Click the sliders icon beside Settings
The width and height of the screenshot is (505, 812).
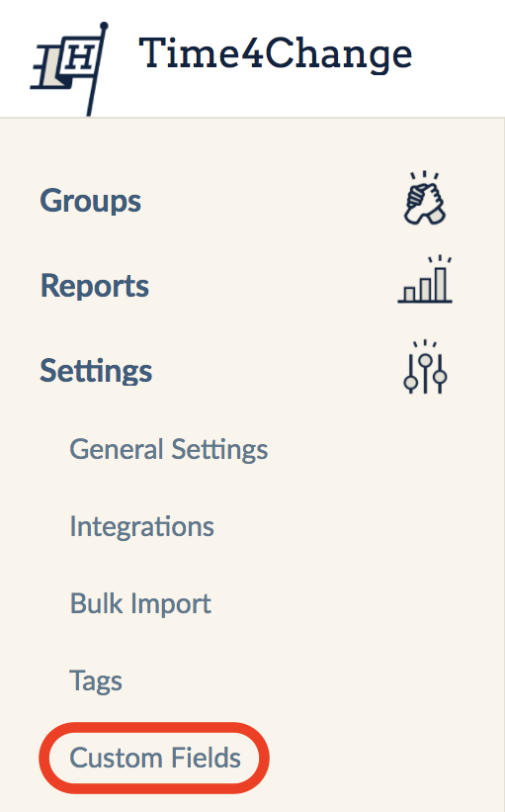coord(425,367)
